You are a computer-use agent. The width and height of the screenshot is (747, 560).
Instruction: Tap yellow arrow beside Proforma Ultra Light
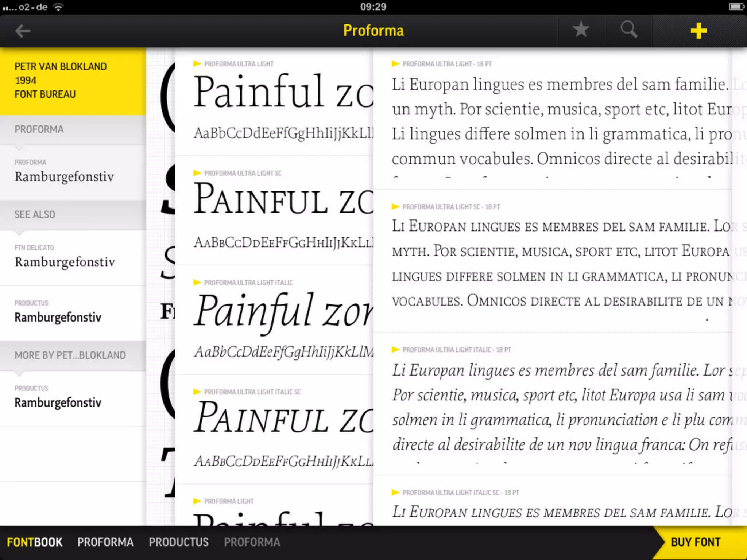pyautogui.click(x=197, y=64)
